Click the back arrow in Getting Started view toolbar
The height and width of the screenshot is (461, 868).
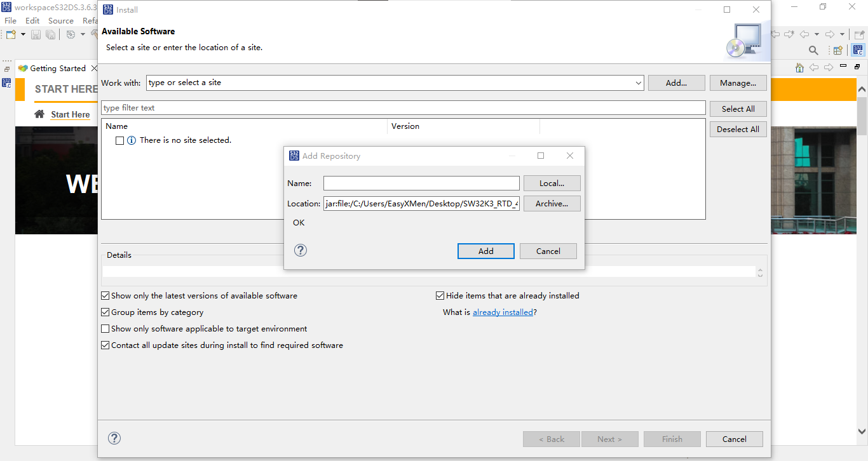point(814,67)
